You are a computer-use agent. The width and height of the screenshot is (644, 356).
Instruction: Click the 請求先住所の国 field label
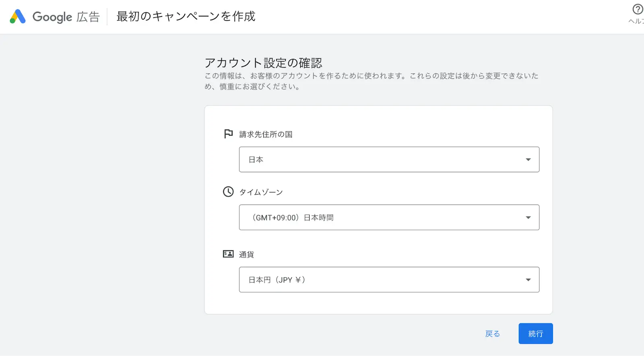(x=266, y=135)
